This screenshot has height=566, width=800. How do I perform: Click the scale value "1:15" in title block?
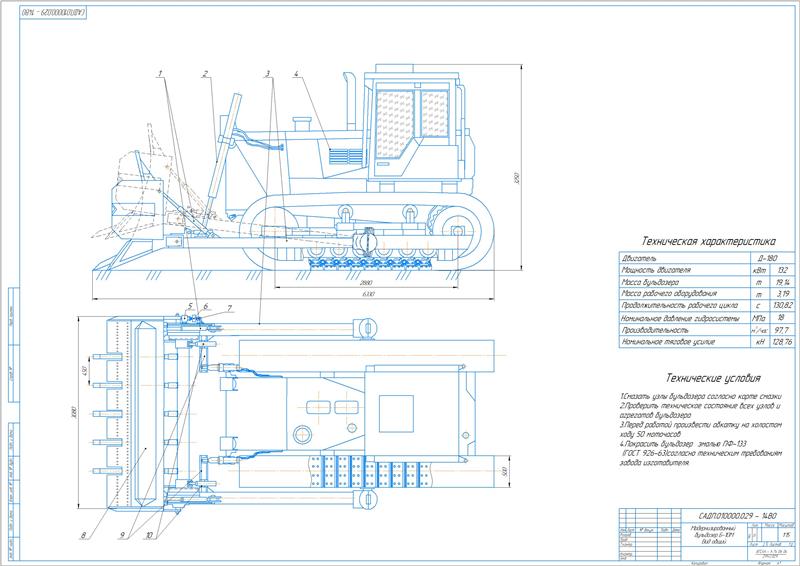786,535
